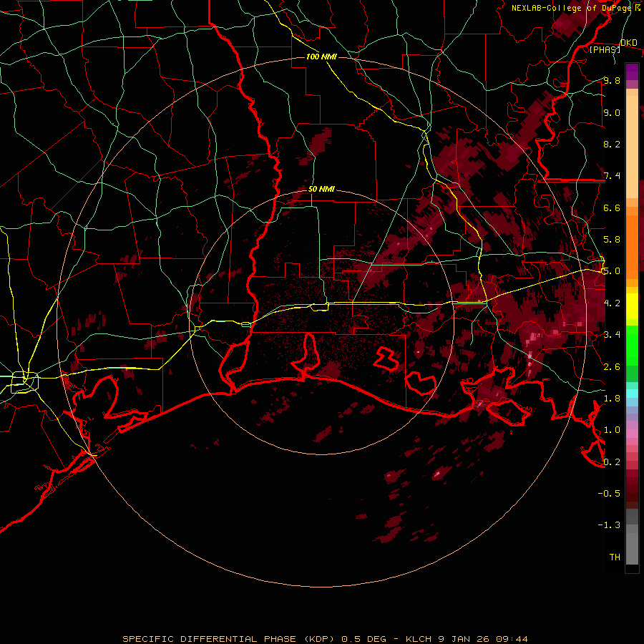Click the 0.2 scale value

(612, 462)
